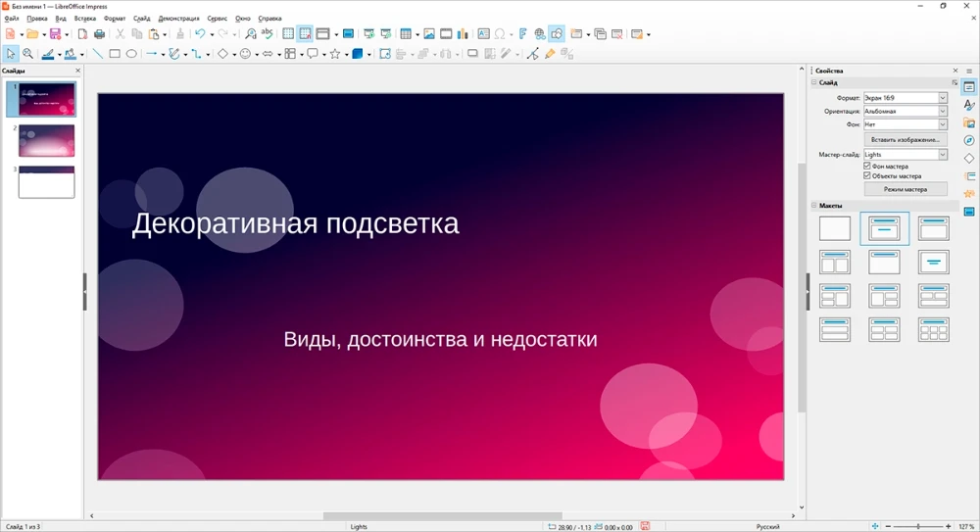Run the spelling check (abc) icon
980x532 pixels.
[267, 33]
